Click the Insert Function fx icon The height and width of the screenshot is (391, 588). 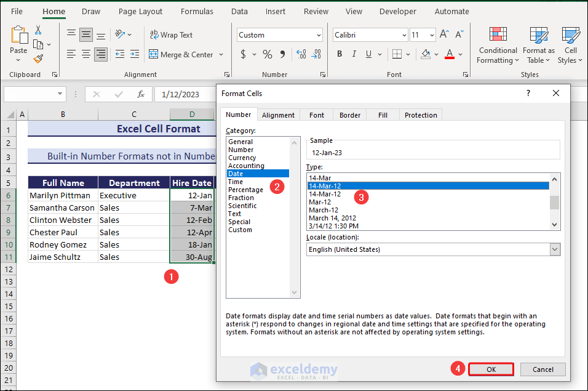(x=141, y=94)
